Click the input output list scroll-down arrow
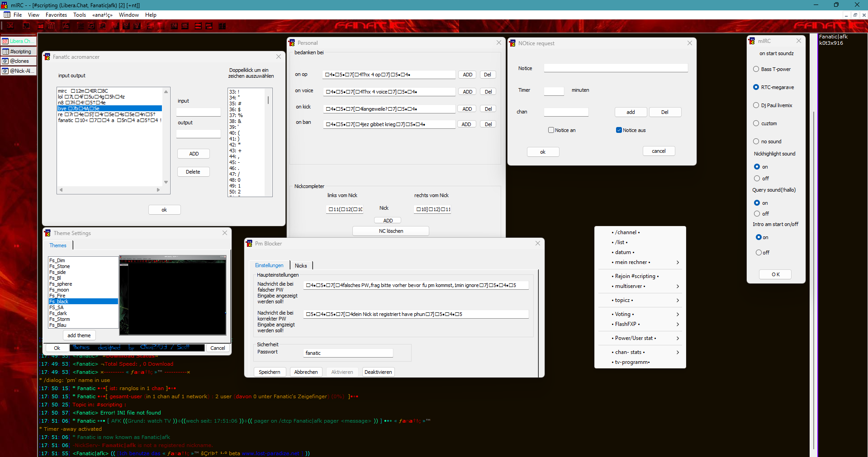868x457 pixels. [166, 182]
